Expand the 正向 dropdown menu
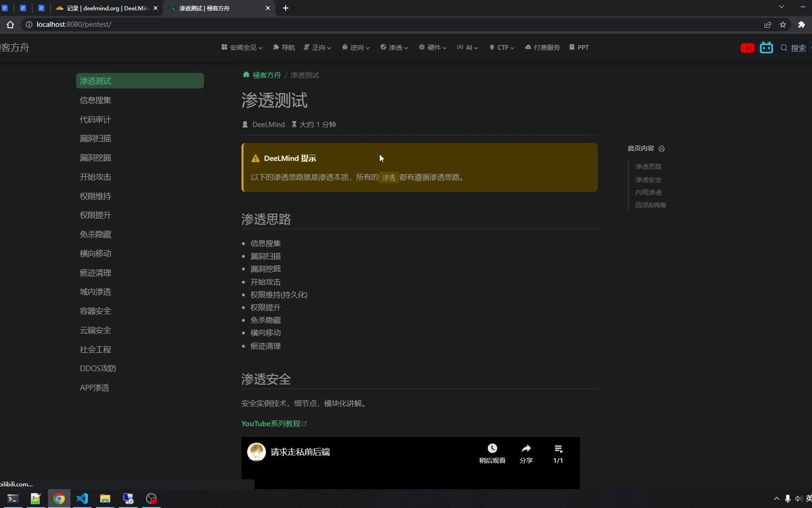 pyautogui.click(x=318, y=48)
